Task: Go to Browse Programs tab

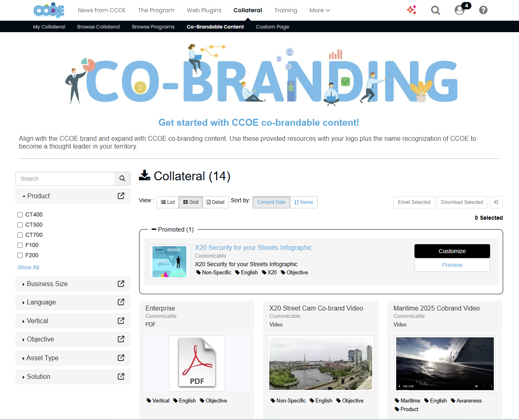Action: click(153, 27)
